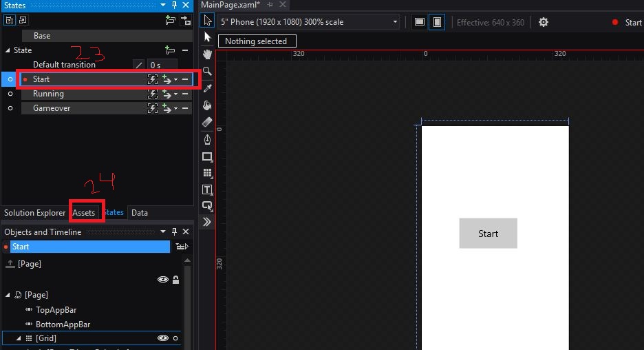Select the Paint Bucket tool
The width and height of the screenshot is (644, 350).
(207, 105)
